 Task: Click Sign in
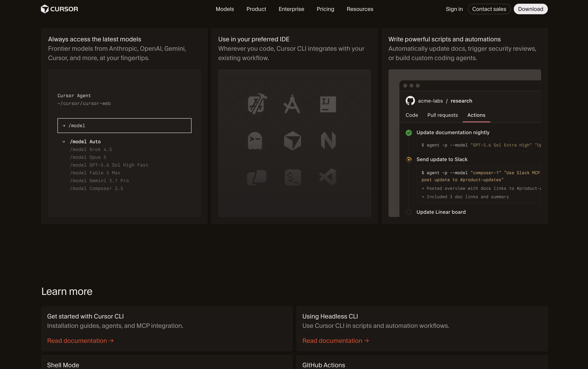pos(454,9)
